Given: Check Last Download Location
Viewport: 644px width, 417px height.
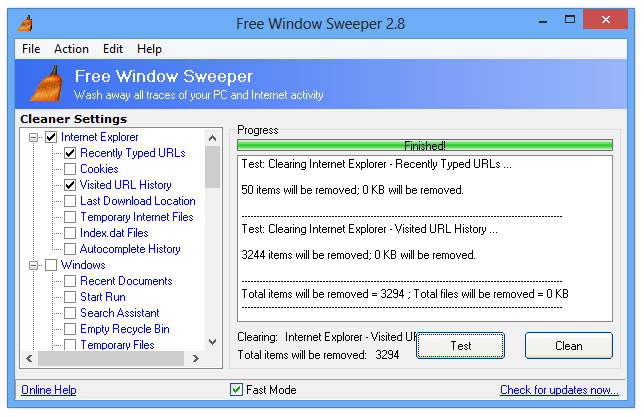Looking at the screenshot, I should pyautogui.click(x=70, y=201).
